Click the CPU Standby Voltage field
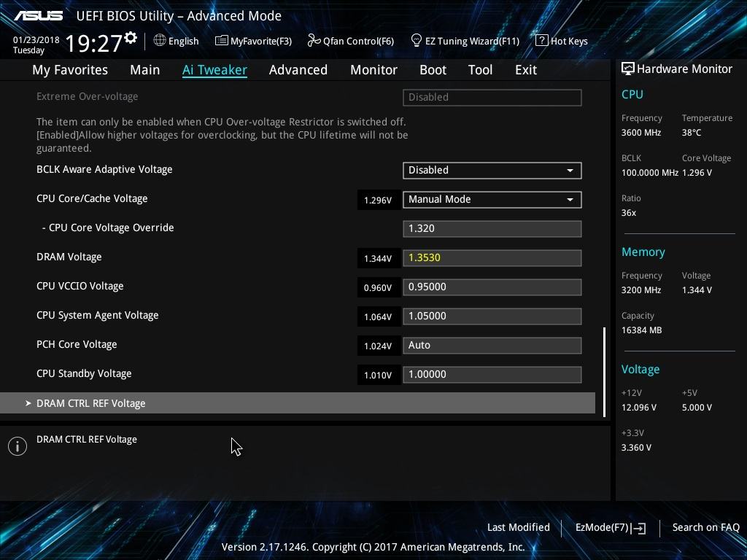The width and height of the screenshot is (747, 560). [x=492, y=375]
